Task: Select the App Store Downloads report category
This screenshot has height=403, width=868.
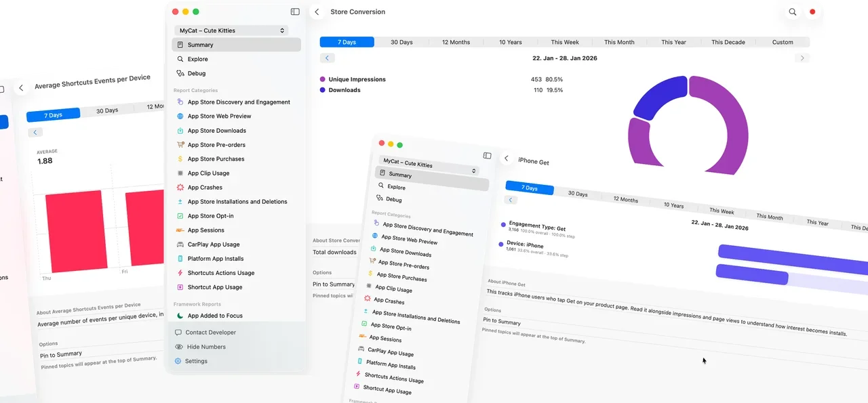Action: [217, 130]
